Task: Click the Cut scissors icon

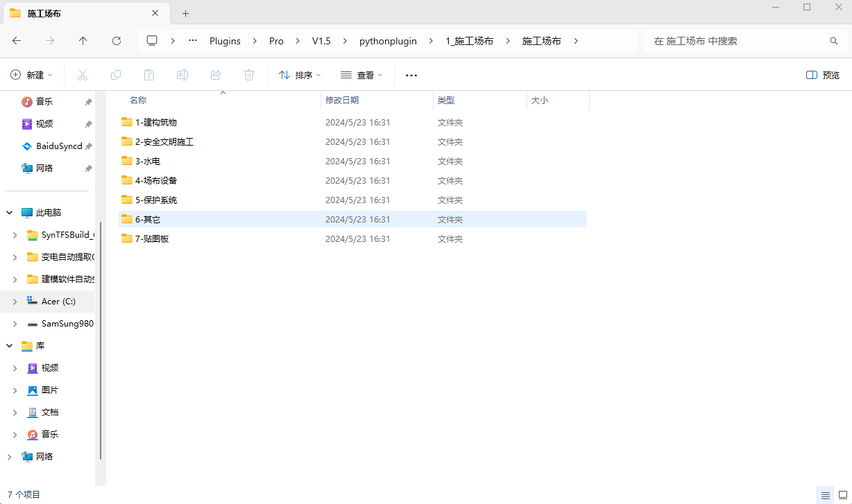Action: tap(83, 75)
